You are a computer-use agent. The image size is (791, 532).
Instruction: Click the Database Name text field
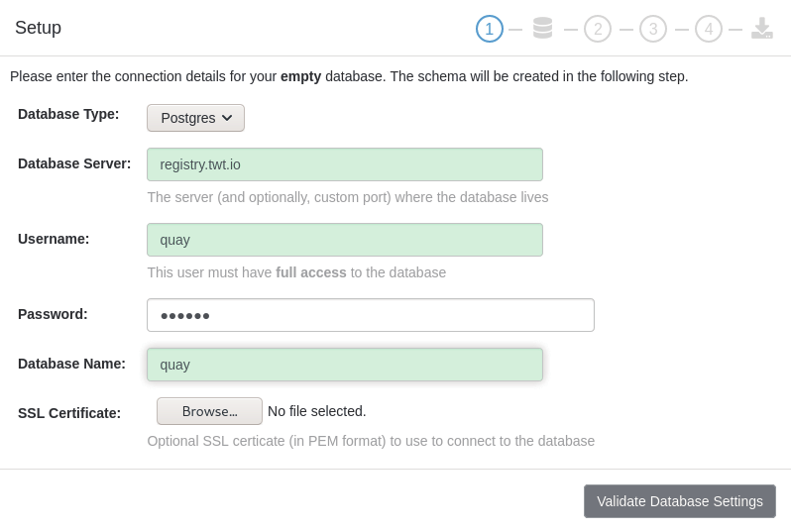(x=344, y=365)
